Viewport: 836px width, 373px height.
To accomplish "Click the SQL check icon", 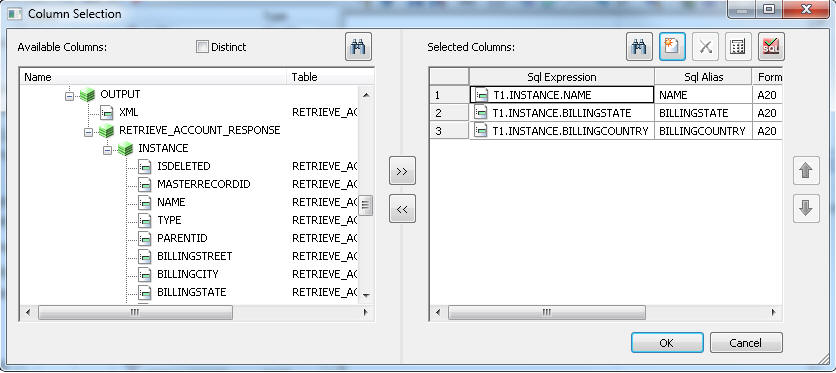I will pos(771,47).
